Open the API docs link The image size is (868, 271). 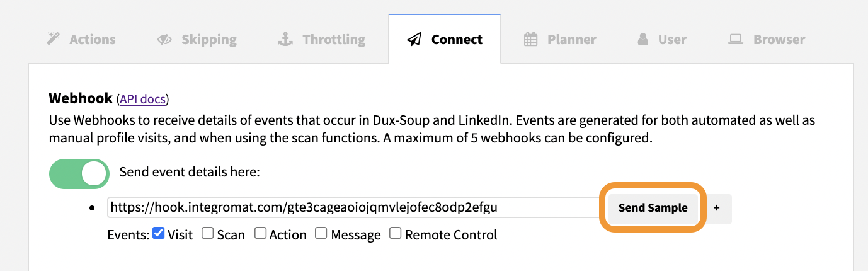pos(143,99)
